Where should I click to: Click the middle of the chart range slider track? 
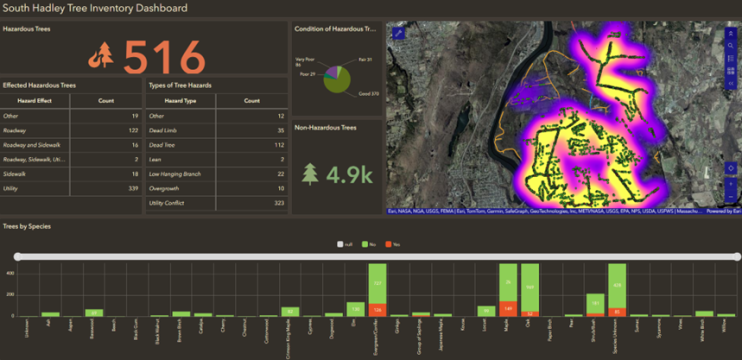click(x=377, y=256)
